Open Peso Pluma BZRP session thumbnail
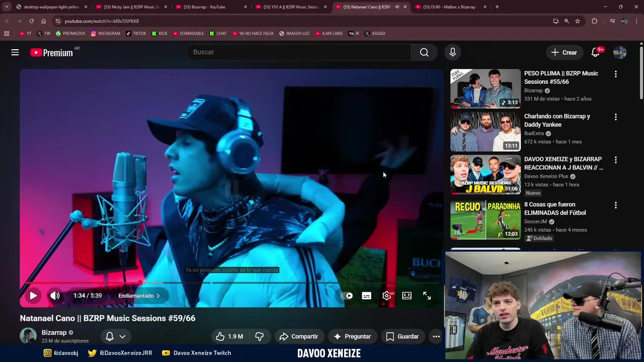The width and height of the screenshot is (644, 362). click(x=486, y=88)
